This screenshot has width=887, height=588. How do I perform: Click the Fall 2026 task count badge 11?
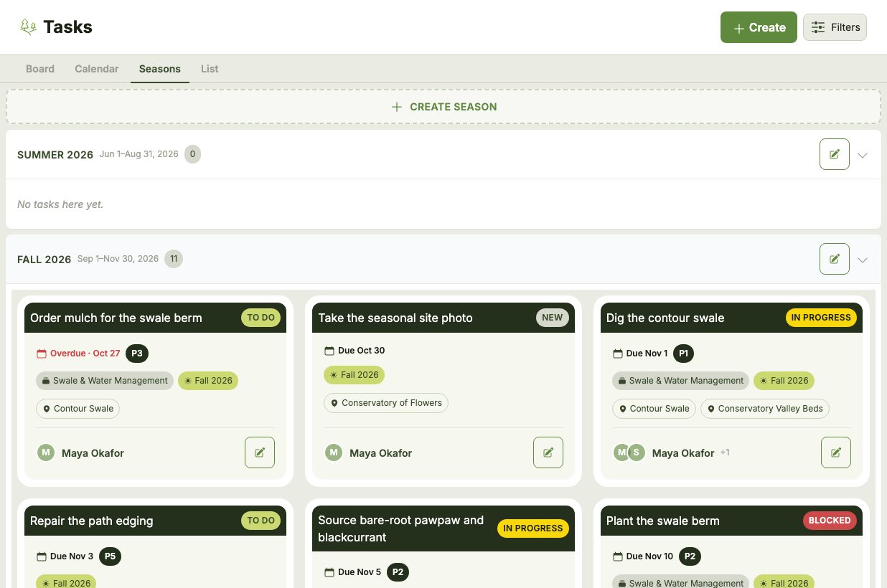(x=174, y=259)
